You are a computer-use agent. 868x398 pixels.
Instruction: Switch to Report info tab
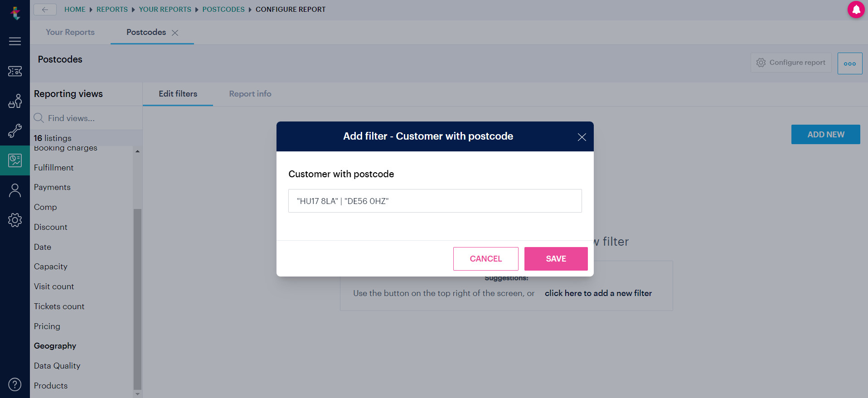[250, 94]
